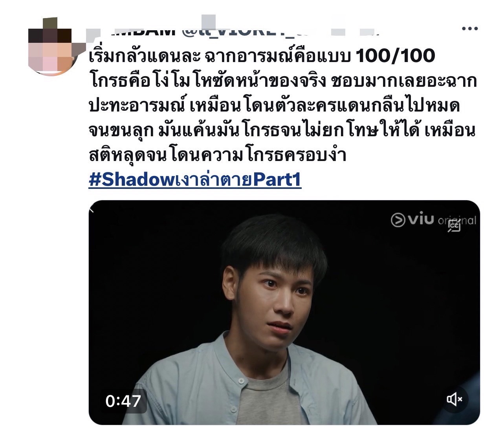Click the tweet line starting with สติหลุด
The height and width of the screenshot is (430, 504).
tap(218, 156)
